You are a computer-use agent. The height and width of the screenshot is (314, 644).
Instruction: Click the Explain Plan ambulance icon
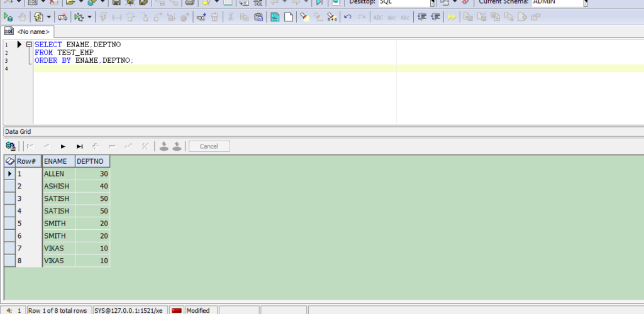[62, 17]
